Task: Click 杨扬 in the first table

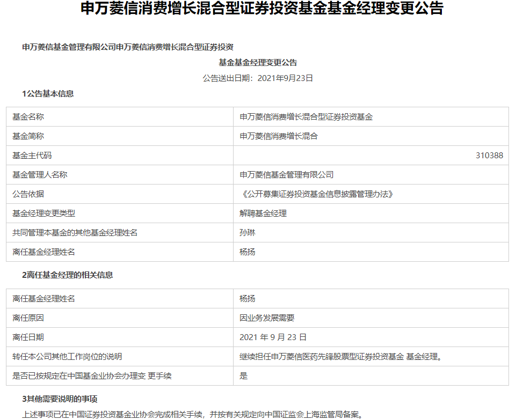Action: [248, 252]
